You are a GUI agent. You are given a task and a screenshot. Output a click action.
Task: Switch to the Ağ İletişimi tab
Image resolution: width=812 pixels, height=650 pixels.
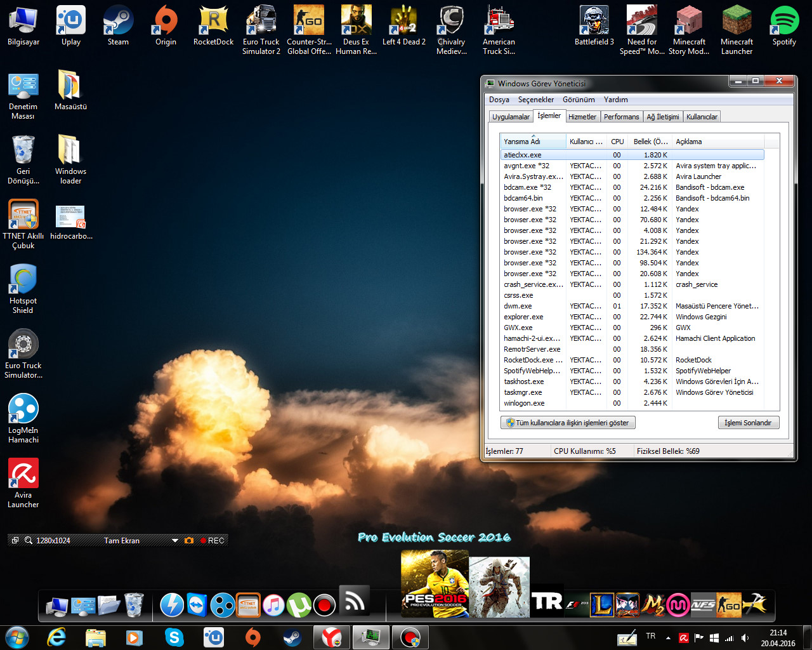663,117
